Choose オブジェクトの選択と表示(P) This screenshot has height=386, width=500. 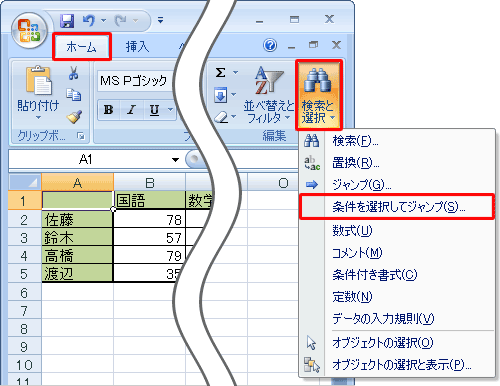tap(397, 365)
